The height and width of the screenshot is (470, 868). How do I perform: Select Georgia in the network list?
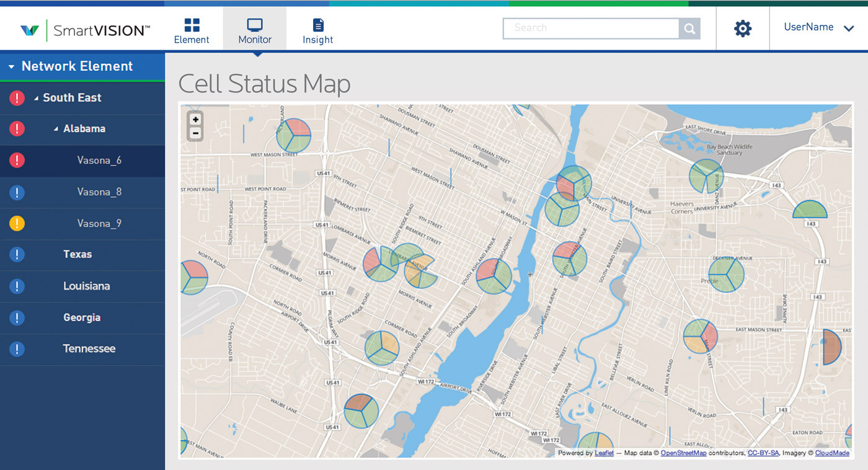82,317
